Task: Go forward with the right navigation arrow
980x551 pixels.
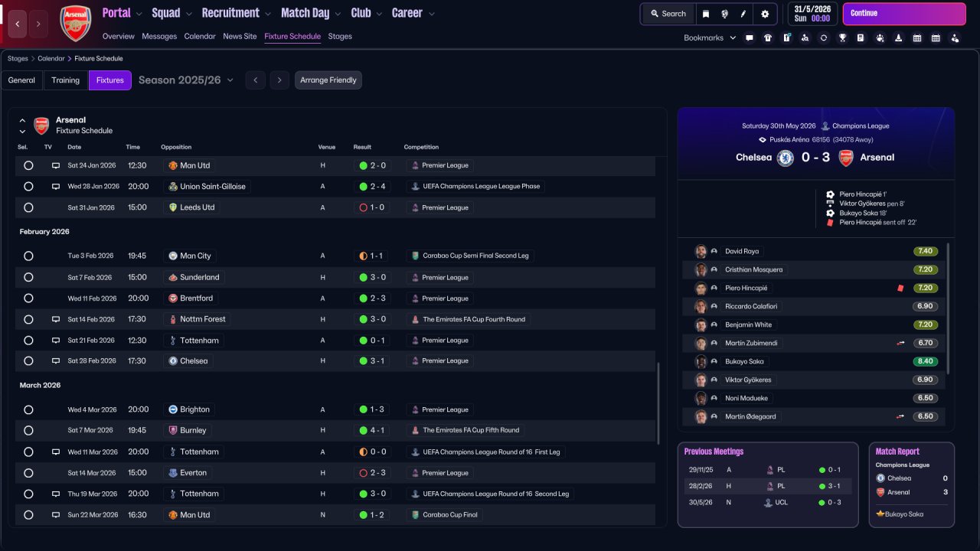Action: pos(38,24)
